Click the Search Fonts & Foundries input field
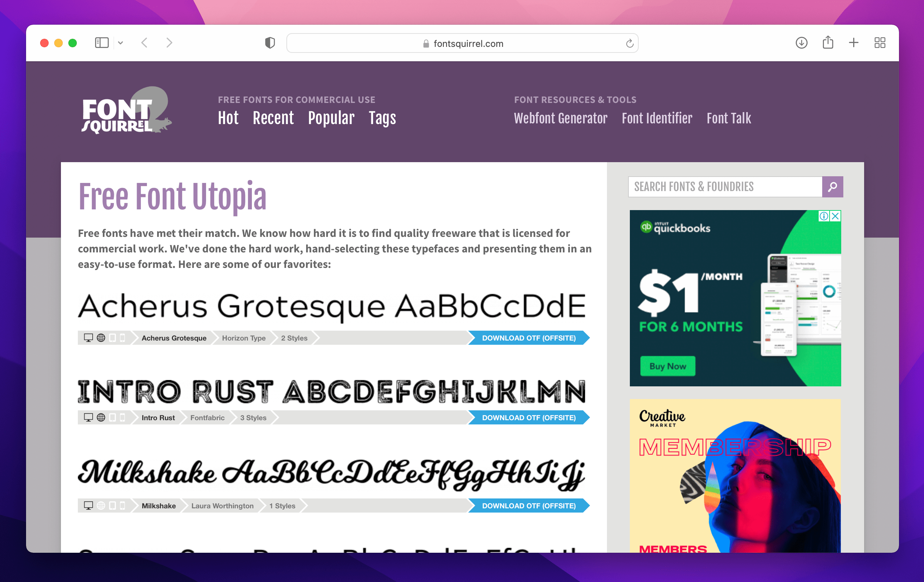This screenshot has height=582, width=924. coord(725,187)
